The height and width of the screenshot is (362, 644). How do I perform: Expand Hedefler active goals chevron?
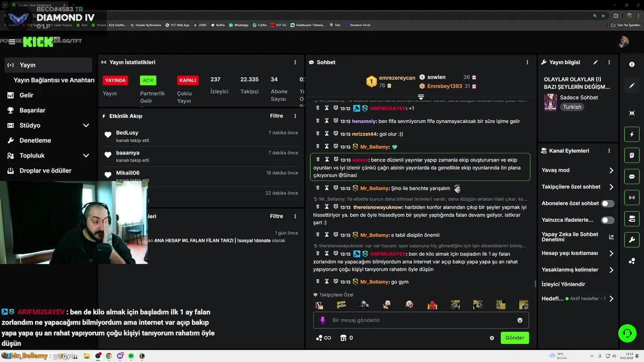pos(611,299)
